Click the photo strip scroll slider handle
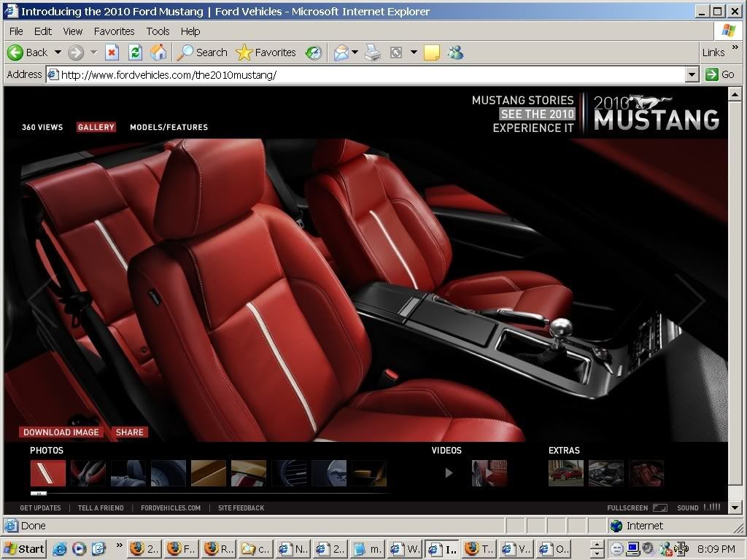The width and height of the screenshot is (747, 560). pos(39,494)
